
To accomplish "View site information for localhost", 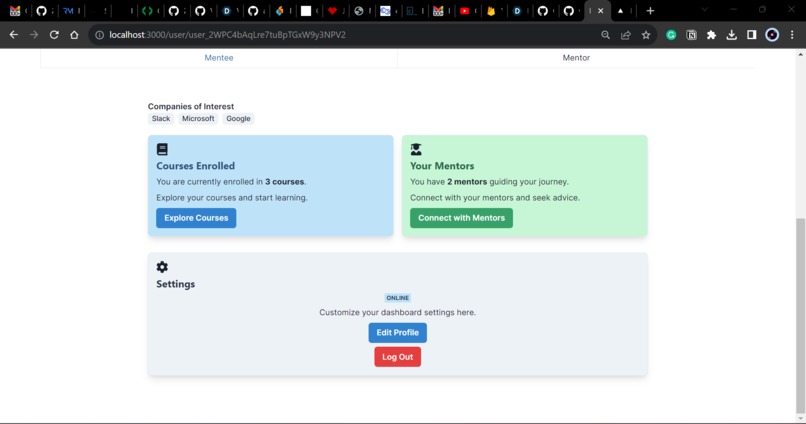I will point(99,35).
